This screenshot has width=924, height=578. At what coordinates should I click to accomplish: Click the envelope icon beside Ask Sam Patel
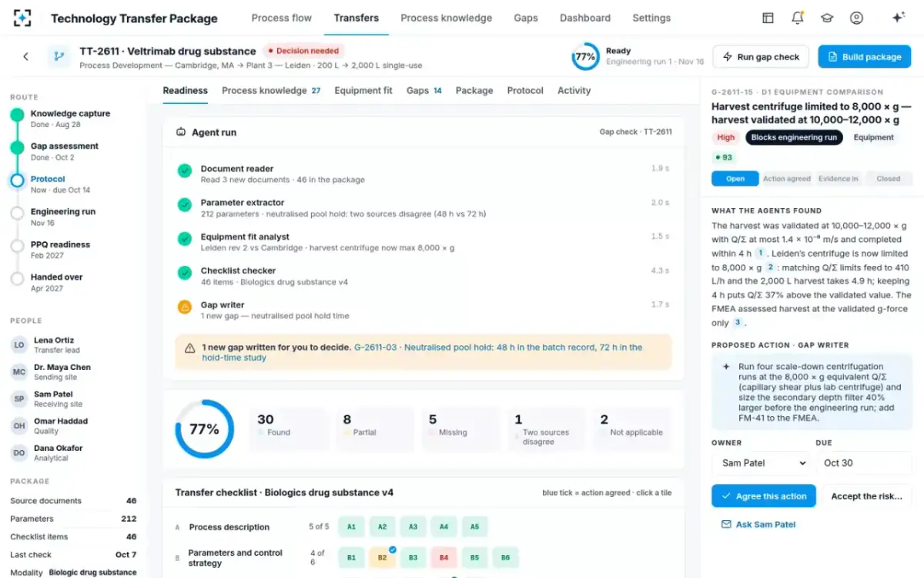click(x=725, y=524)
